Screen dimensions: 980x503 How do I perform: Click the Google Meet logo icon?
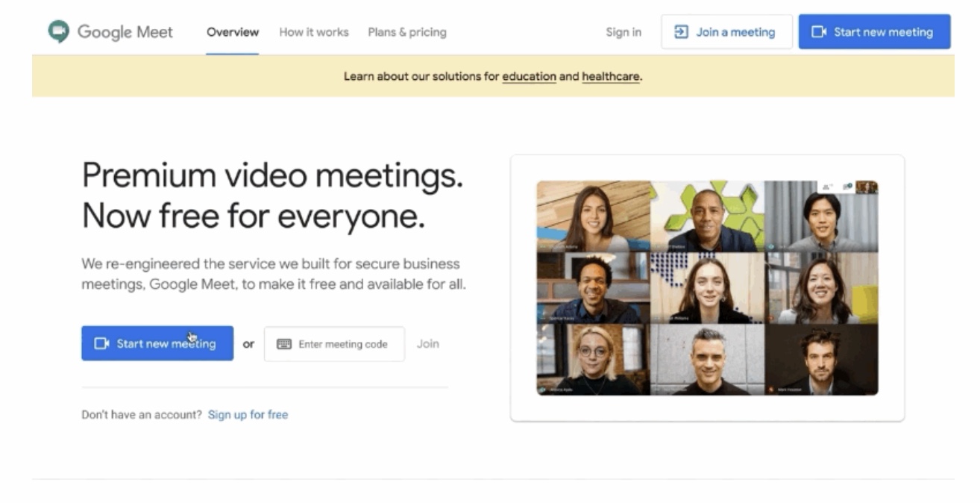[59, 32]
